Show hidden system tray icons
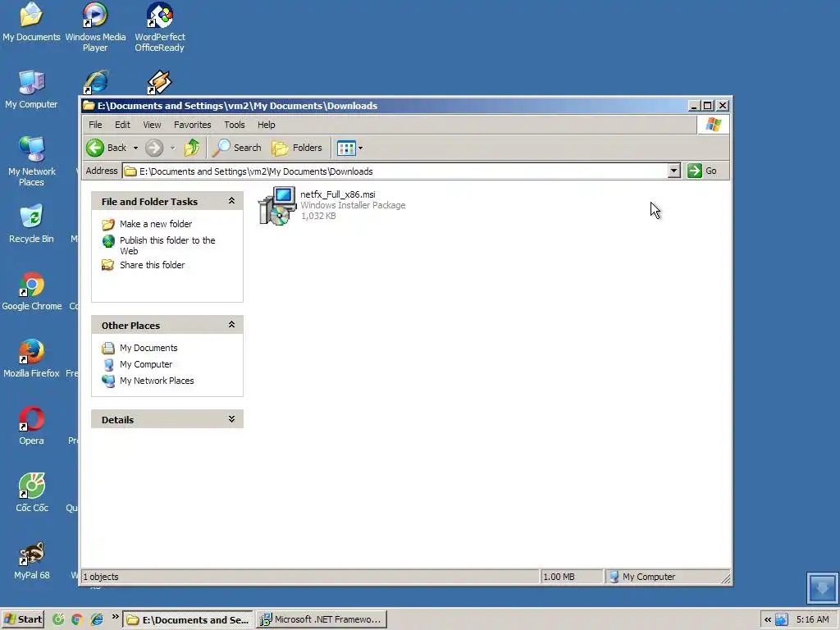The height and width of the screenshot is (630, 840). 768,620
